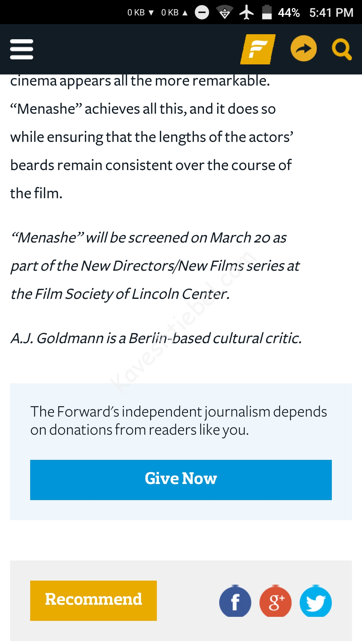362x644 pixels.
Task: Tap the 44% battery percentage
Action: pyautogui.click(x=289, y=13)
